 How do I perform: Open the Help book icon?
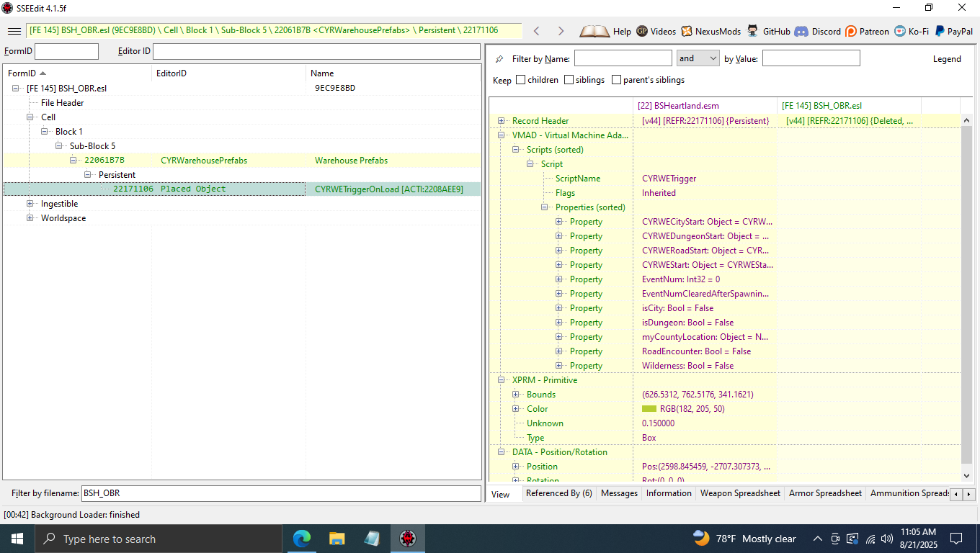tap(594, 31)
